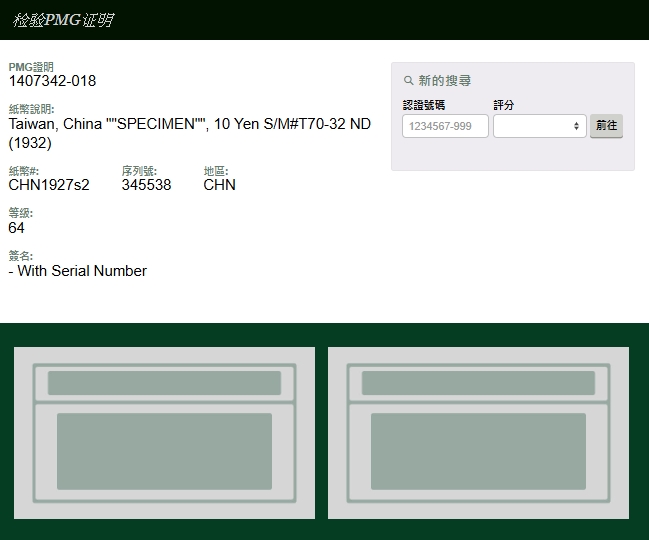The width and height of the screenshot is (649, 540).
Task: Open the left banknote placeholder image
Action: pos(164,433)
